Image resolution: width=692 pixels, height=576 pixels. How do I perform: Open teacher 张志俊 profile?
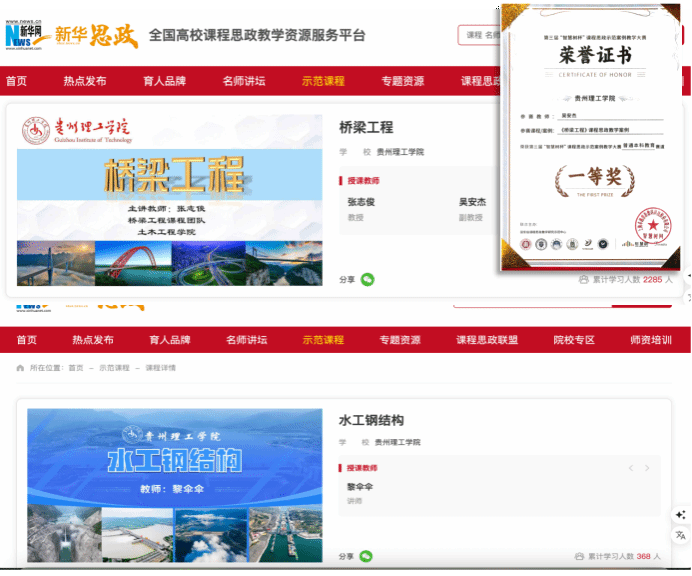click(361, 202)
